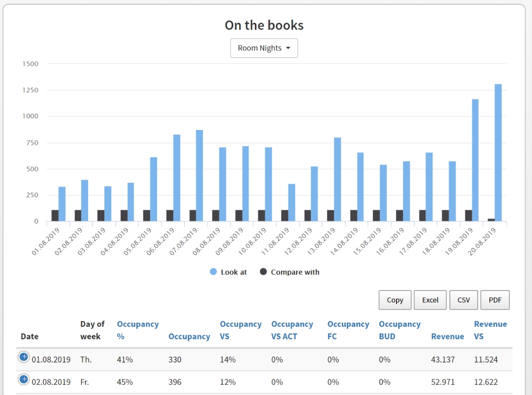Click the blue bar for 07.08.2019

point(200,175)
